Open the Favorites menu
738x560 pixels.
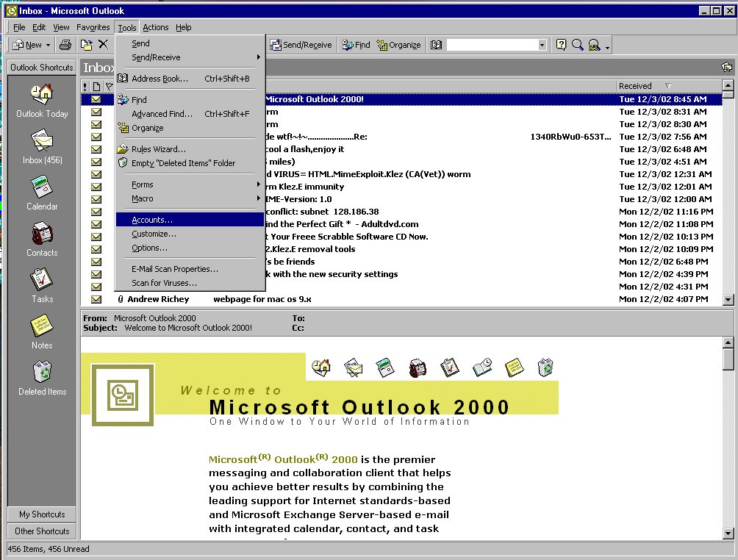(93, 27)
